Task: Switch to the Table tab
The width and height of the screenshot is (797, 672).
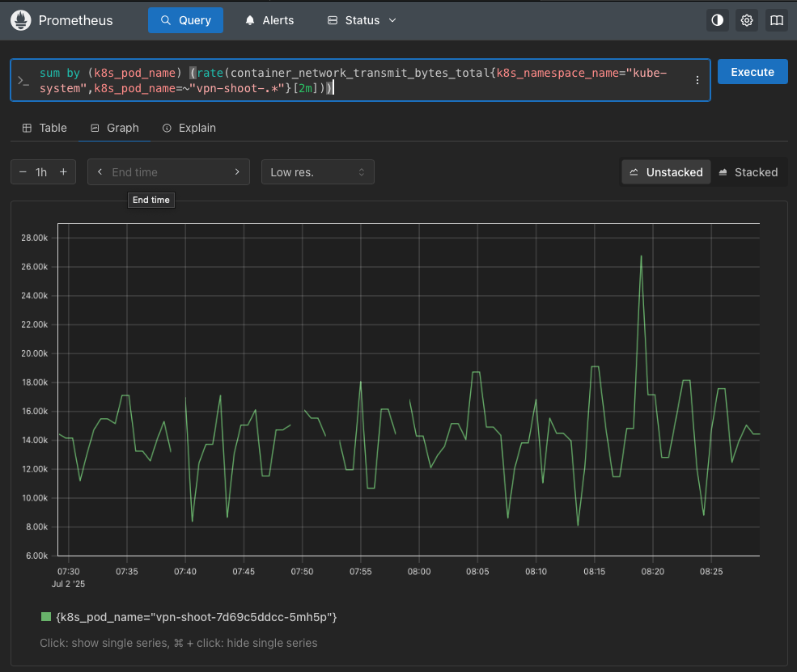Action: tap(45, 128)
